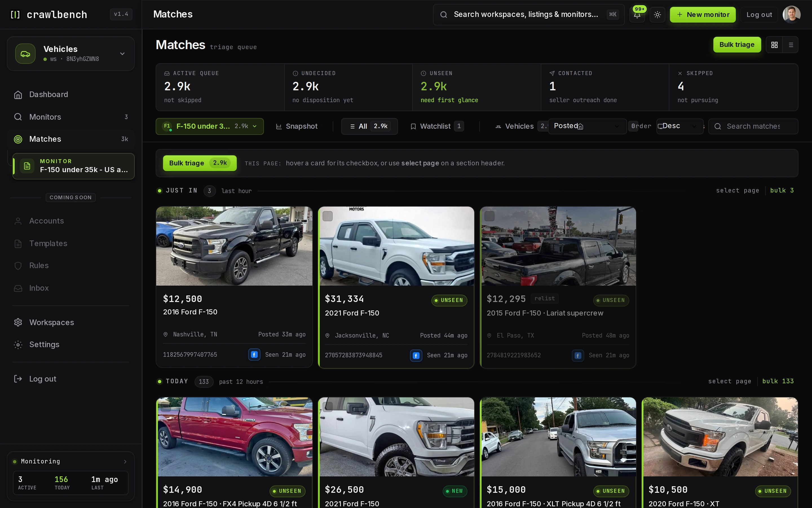Image resolution: width=812 pixels, height=508 pixels.
Task: Open the $15,000 silver F-150 XLT photo
Action: 559,437
